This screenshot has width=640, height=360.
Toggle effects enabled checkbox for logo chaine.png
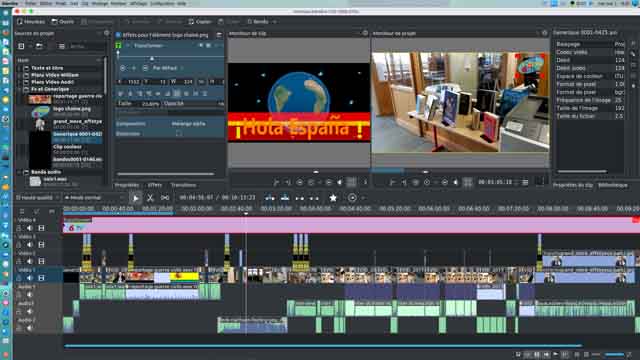pyautogui.click(x=118, y=35)
